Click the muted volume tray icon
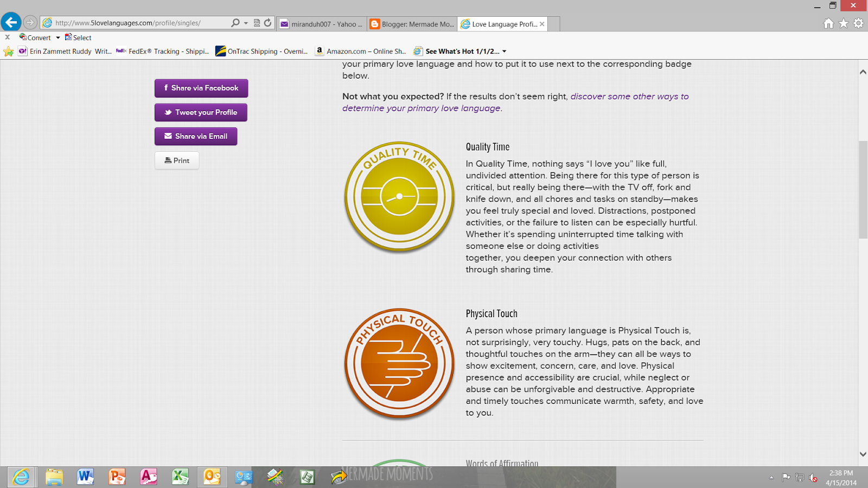 [x=813, y=478]
